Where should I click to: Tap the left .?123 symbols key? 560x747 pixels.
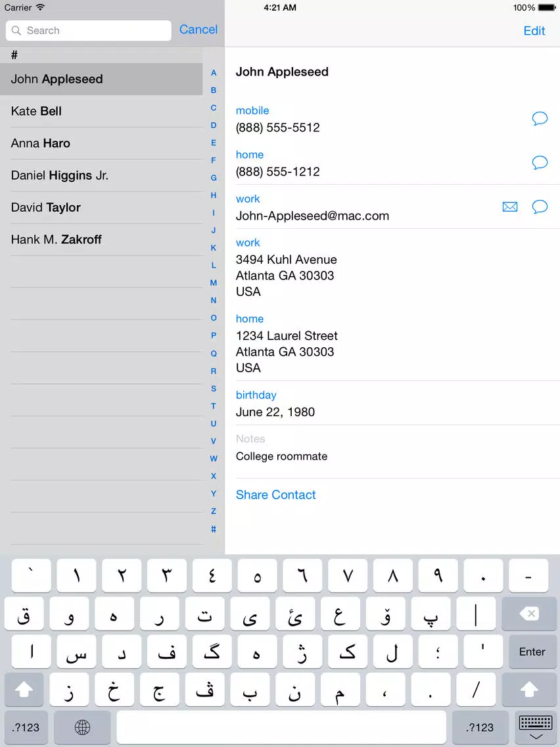tap(26, 727)
